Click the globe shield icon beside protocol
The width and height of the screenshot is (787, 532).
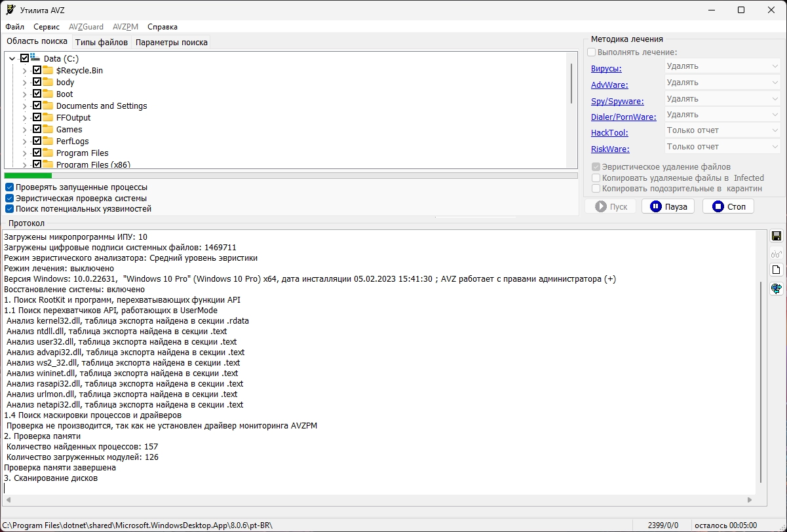777,288
